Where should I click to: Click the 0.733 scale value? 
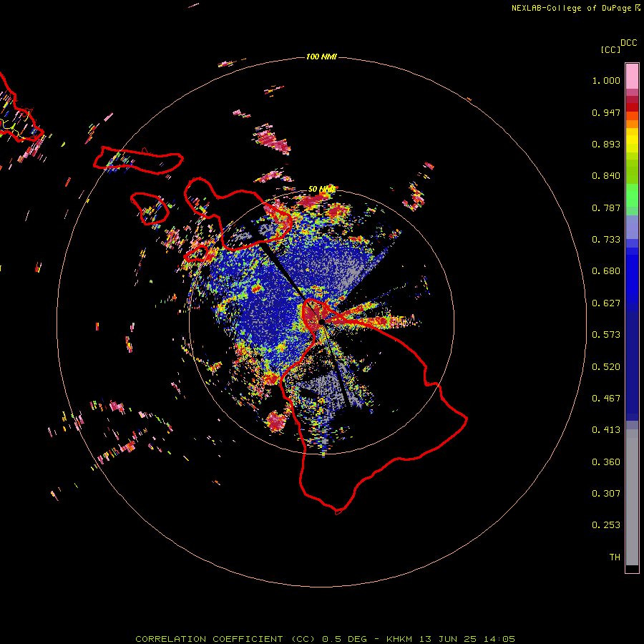click(x=606, y=240)
